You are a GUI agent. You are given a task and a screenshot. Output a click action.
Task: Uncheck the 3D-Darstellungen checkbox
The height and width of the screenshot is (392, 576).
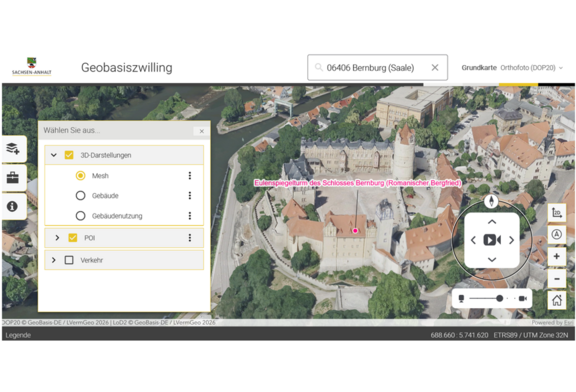tap(69, 155)
